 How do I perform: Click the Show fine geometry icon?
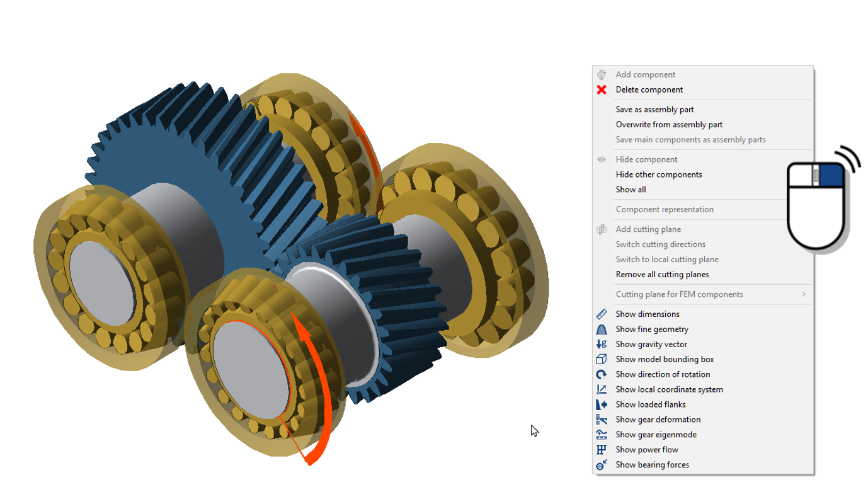(602, 330)
